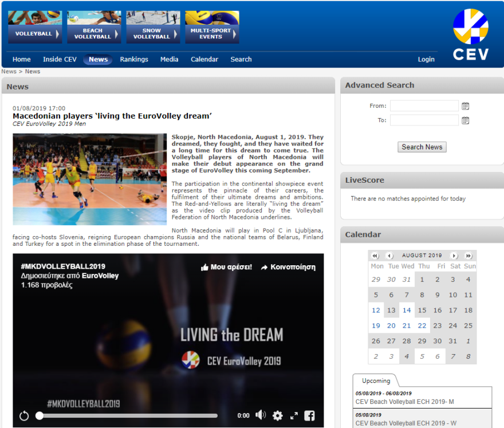This screenshot has height=428, width=504.
Task: Click the replay icon in video player
Action: click(24, 416)
